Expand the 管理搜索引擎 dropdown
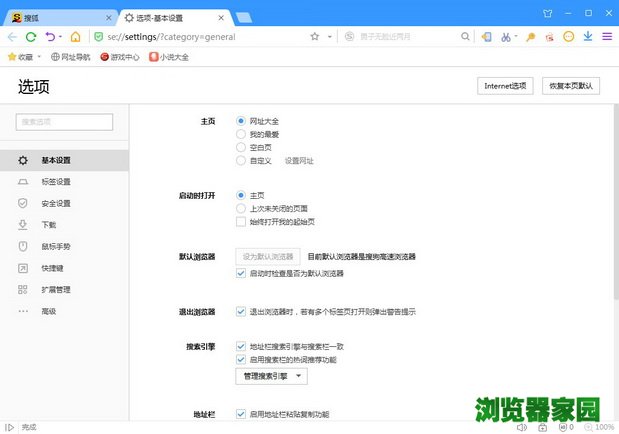 [x=271, y=376]
